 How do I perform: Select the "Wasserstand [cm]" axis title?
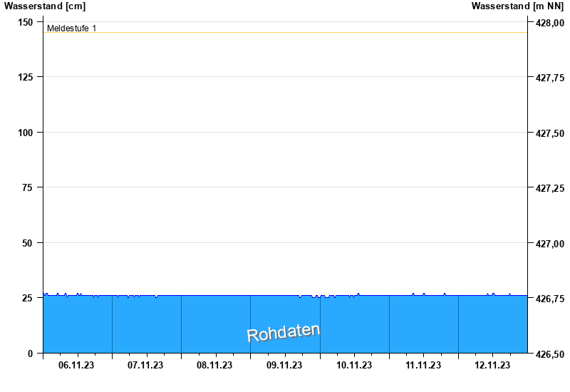[x=45, y=6]
